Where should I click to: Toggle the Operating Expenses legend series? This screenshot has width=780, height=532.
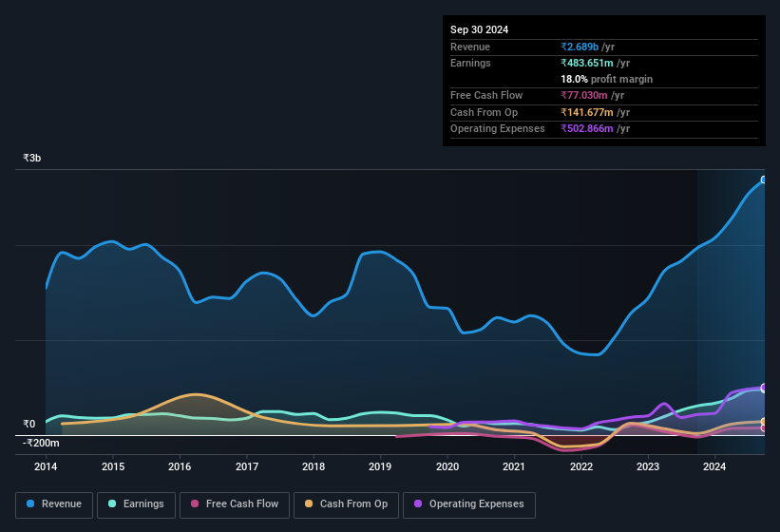coord(468,504)
